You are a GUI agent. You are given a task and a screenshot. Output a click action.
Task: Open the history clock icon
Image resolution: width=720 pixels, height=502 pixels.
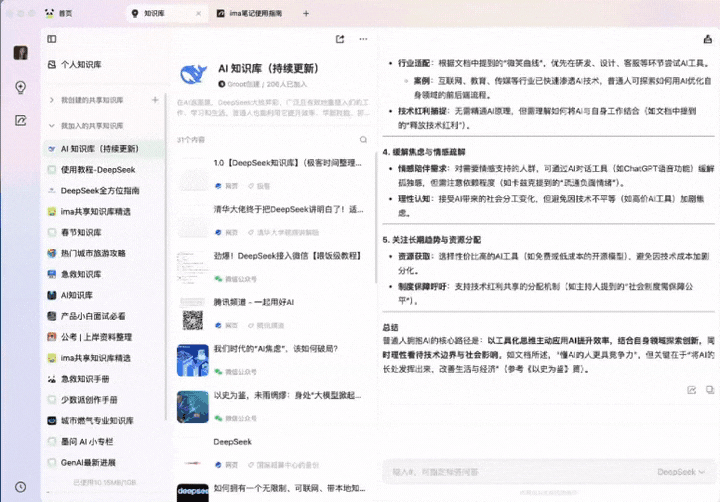20,487
